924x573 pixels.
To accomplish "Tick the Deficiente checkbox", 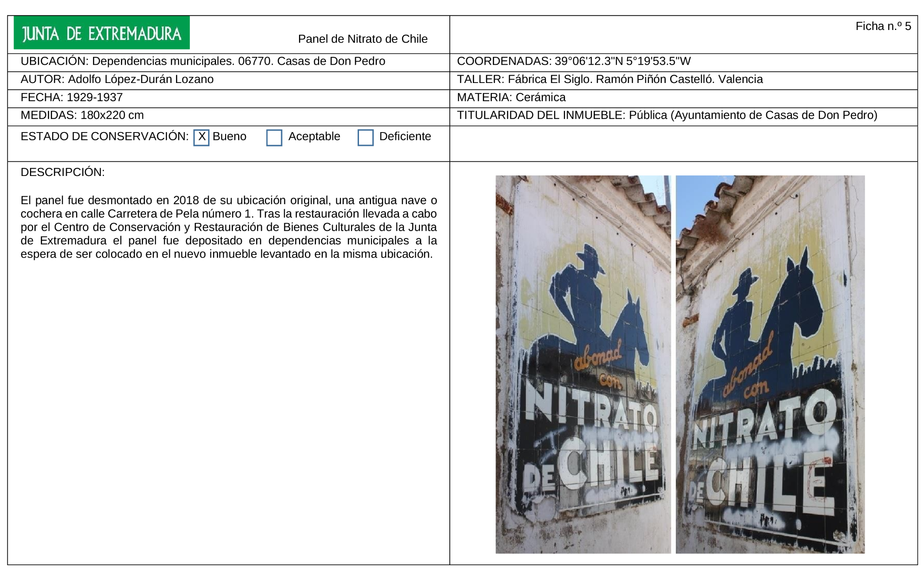I will [366, 138].
